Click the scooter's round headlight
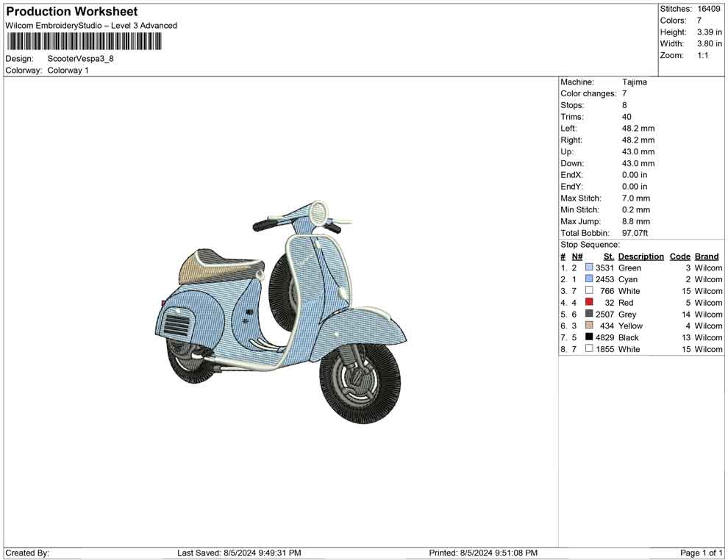728x560 pixels. pyautogui.click(x=318, y=212)
